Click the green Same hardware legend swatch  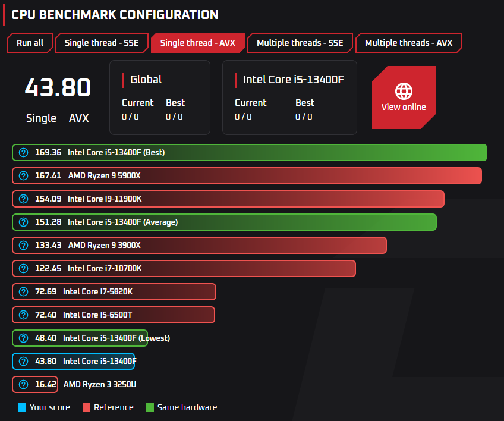[150, 407]
